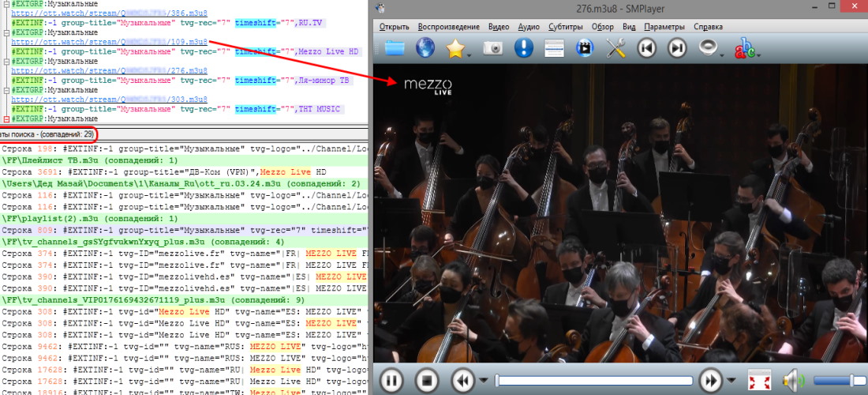Click the fast forward button in SMPlayer

711,381
